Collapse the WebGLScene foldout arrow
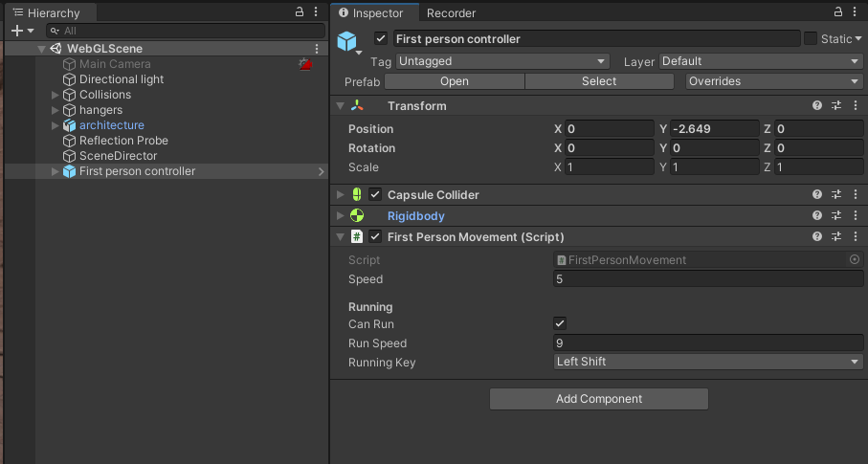 pos(41,49)
